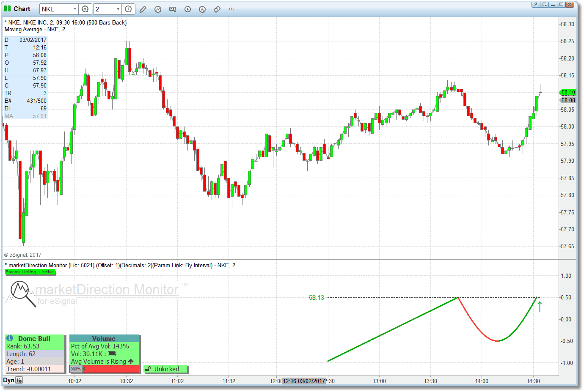Viewport: 584px width, 392px height.
Task: Open the NKE symbol dropdown arrow
Action: point(75,9)
